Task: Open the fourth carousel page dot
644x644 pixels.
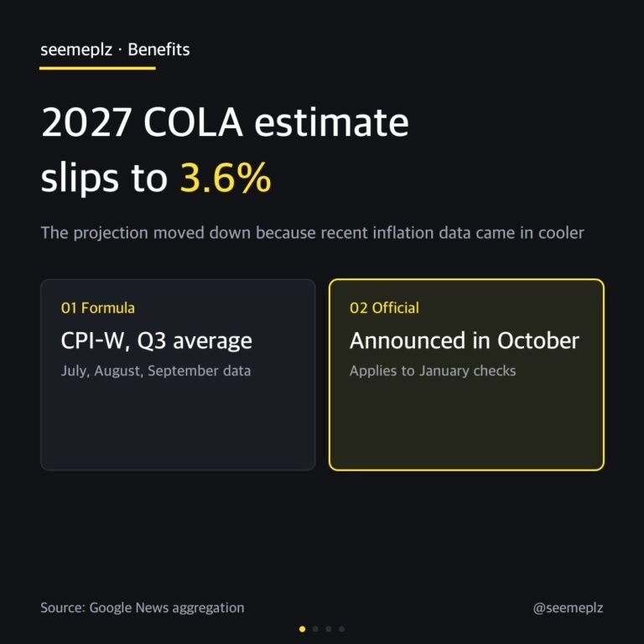Action: tap(342, 629)
